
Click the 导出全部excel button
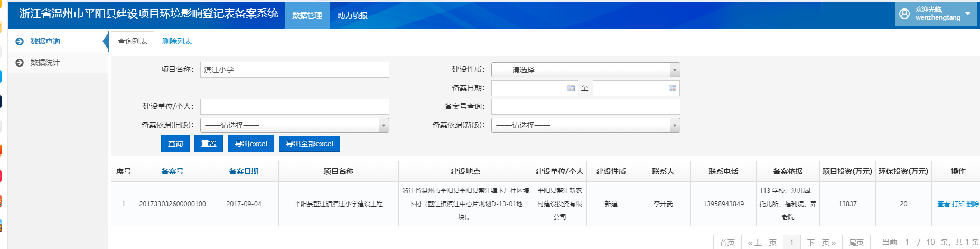(310, 144)
